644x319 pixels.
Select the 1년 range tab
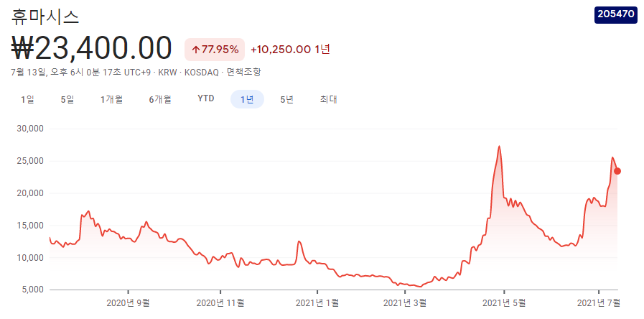(247, 99)
